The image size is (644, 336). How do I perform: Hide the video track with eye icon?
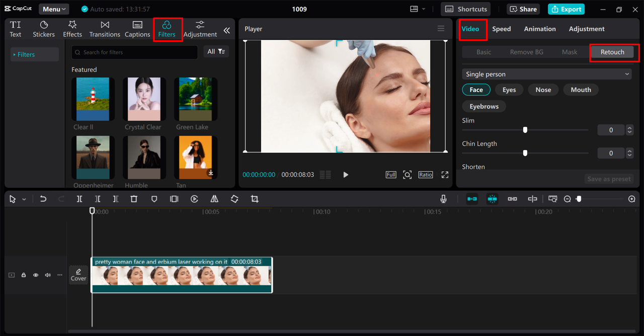(x=36, y=275)
